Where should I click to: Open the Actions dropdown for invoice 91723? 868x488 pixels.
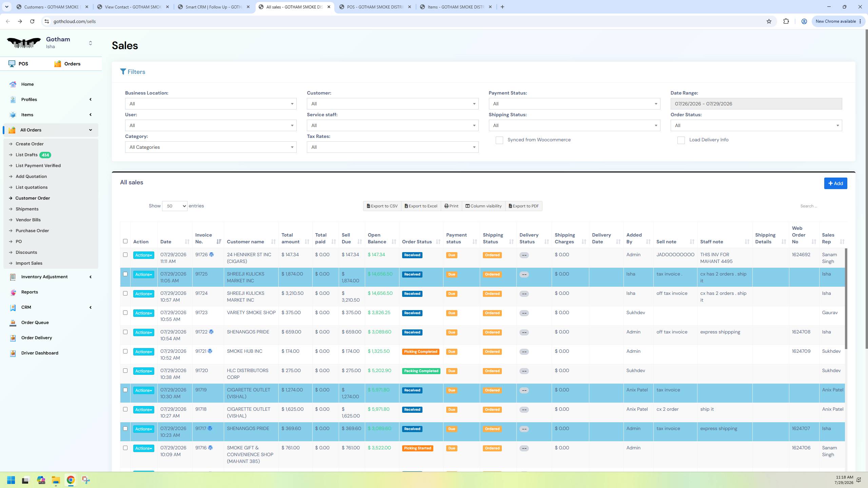coord(143,313)
